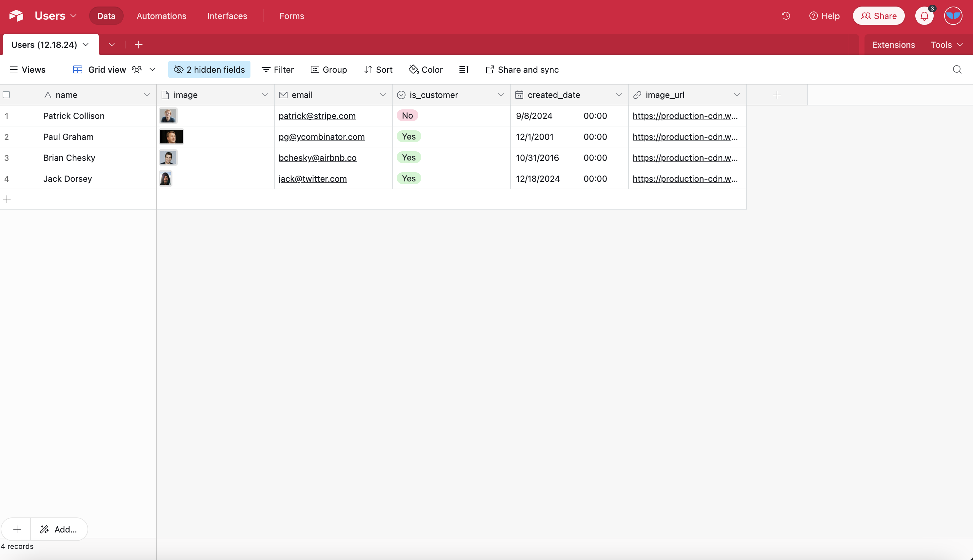973x560 pixels.
Task: Open the Views sidebar toggle
Action: tap(27, 70)
